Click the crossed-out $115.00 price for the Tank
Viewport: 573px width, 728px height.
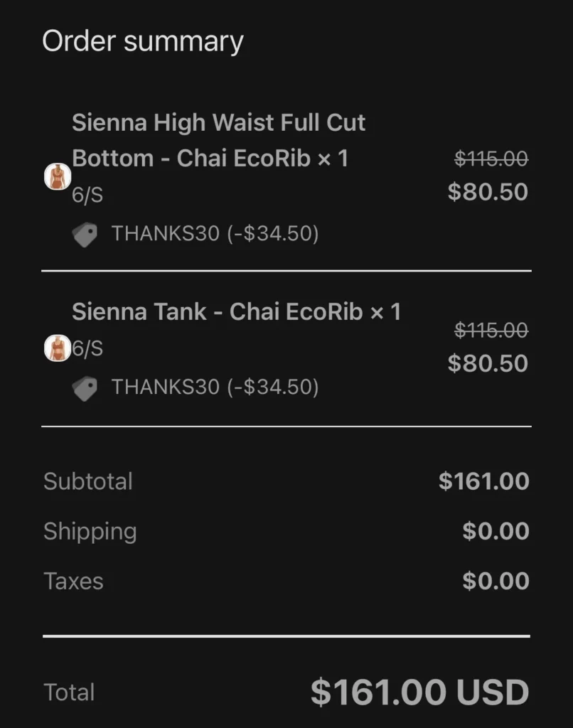pos(491,330)
